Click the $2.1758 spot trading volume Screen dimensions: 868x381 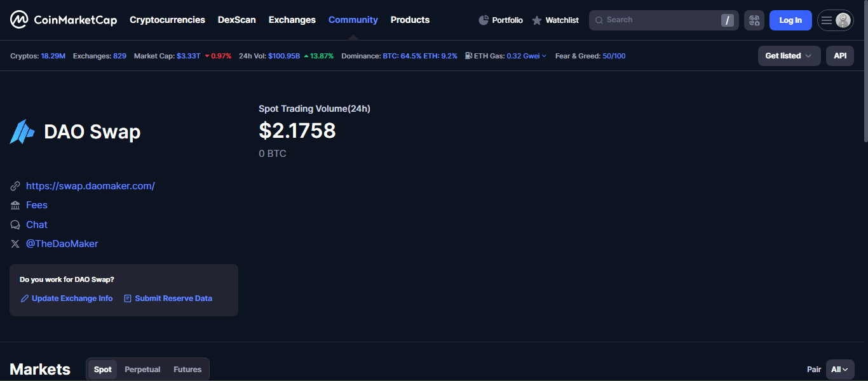(x=297, y=130)
